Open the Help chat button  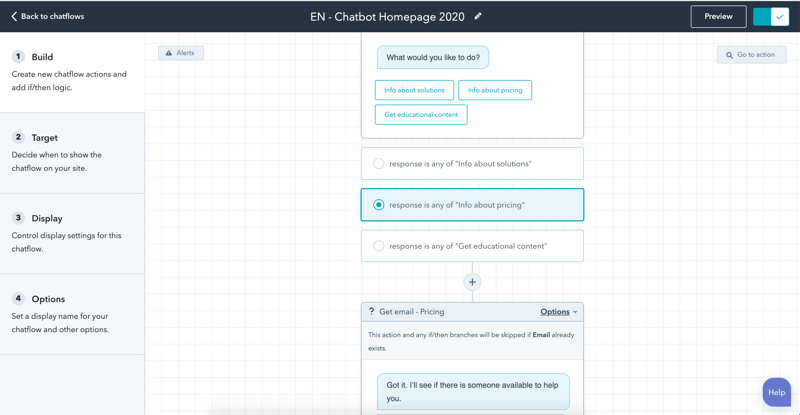coord(777,392)
